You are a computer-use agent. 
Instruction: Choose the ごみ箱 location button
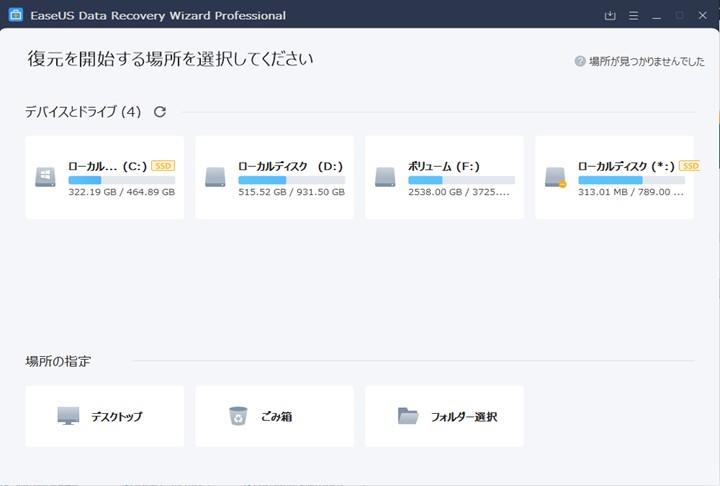coord(275,416)
